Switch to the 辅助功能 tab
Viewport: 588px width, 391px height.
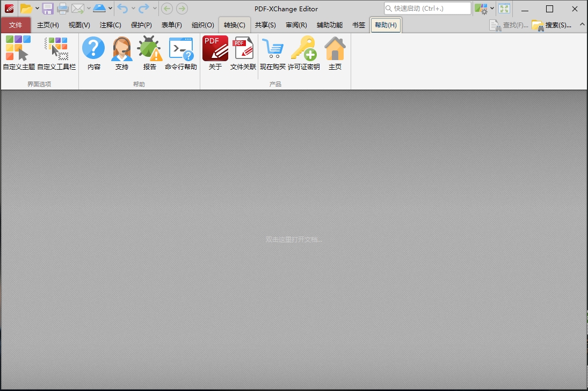[330, 25]
